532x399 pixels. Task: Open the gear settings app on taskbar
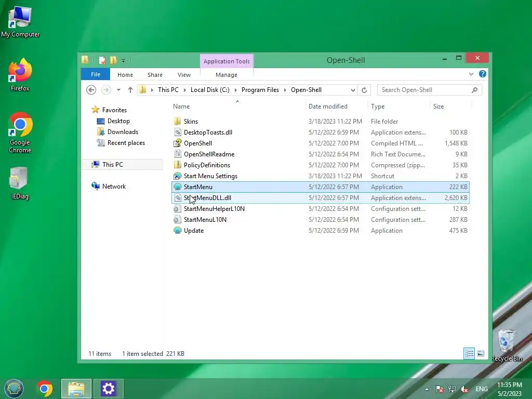click(x=108, y=389)
